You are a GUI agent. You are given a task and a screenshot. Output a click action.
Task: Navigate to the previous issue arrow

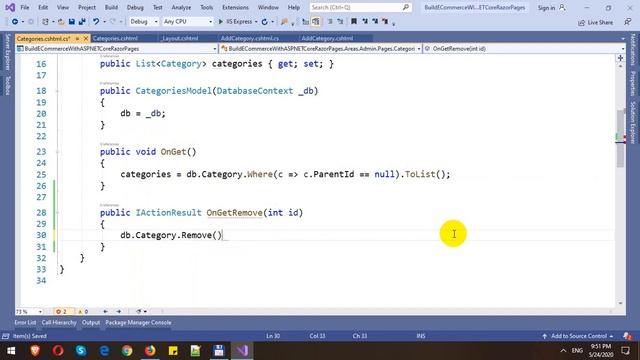[105, 311]
